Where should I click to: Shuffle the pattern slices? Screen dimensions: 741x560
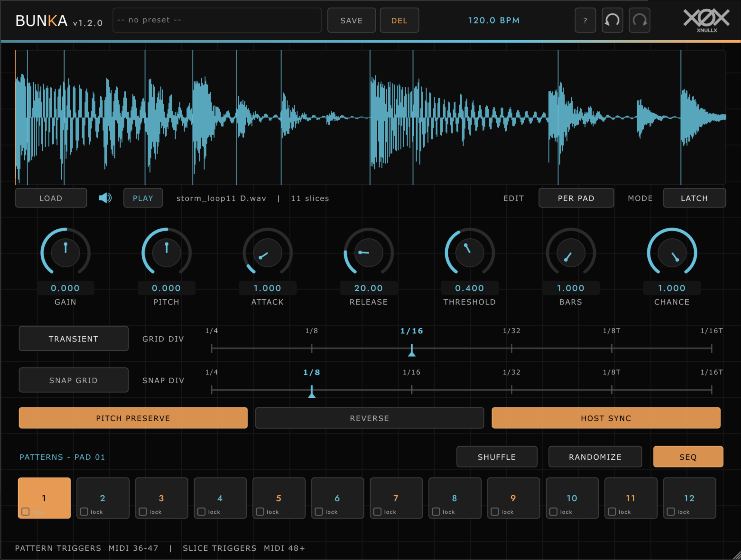tap(497, 457)
